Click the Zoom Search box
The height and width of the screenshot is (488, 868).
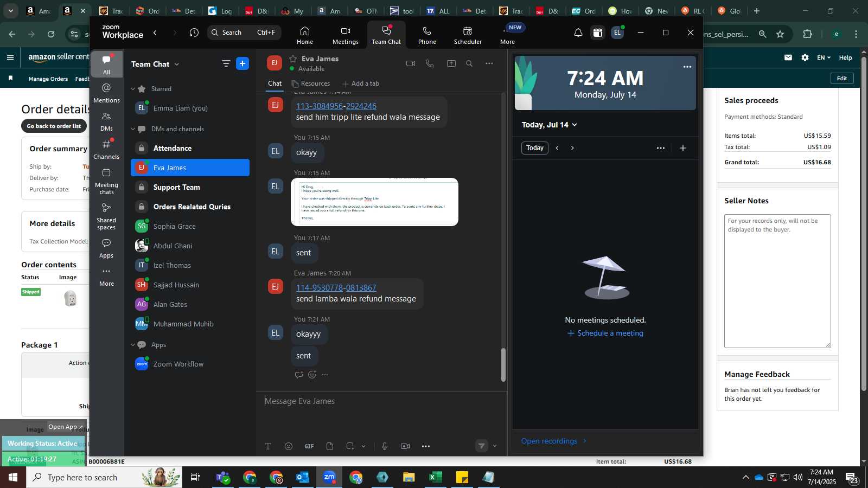pyautogui.click(x=244, y=33)
